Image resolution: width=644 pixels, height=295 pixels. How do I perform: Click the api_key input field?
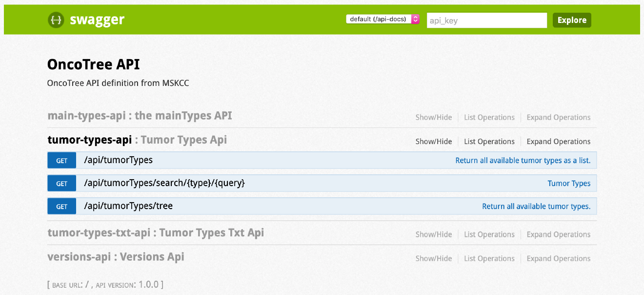click(x=486, y=20)
